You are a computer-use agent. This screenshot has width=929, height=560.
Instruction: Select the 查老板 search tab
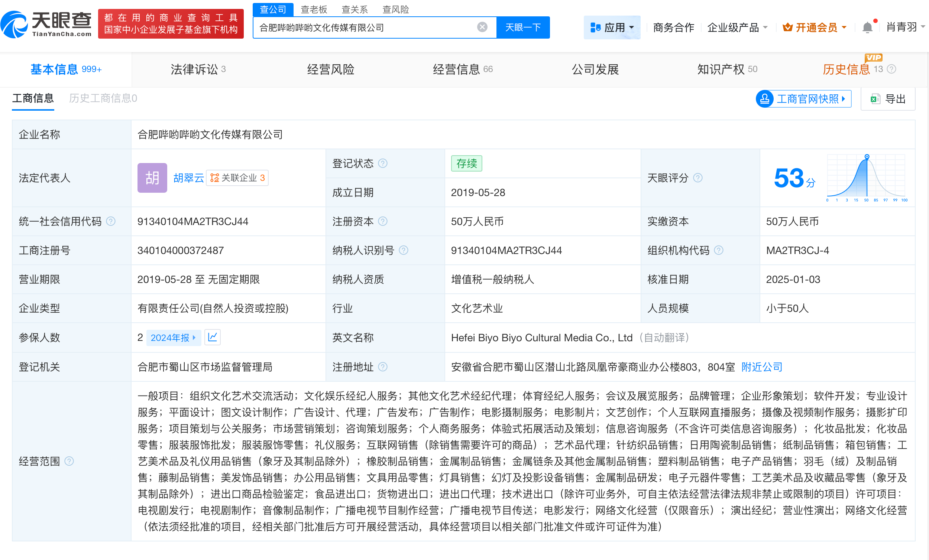tap(314, 9)
